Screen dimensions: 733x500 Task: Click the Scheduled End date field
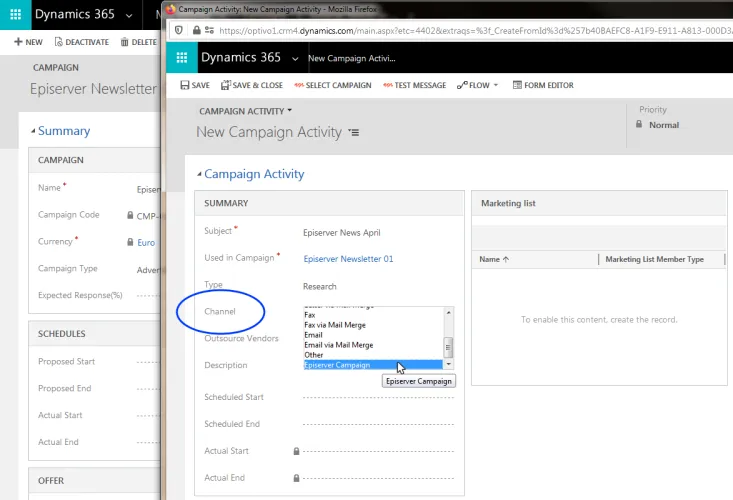(x=378, y=424)
